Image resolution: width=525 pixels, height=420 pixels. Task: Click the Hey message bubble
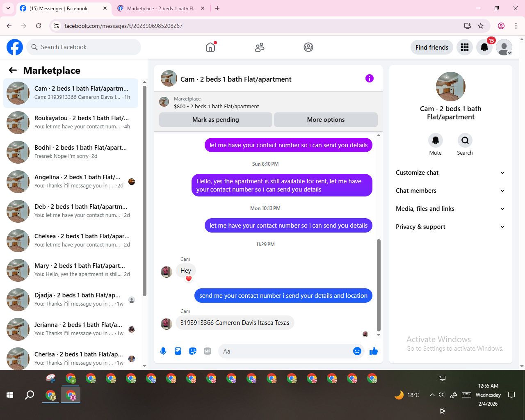186,271
